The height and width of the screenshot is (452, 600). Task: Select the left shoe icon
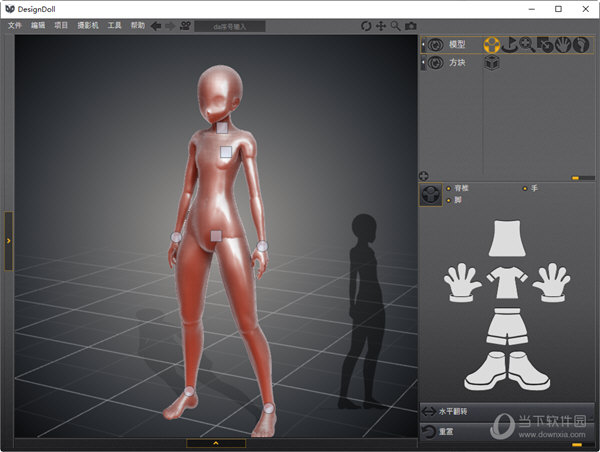pyautogui.click(x=486, y=371)
